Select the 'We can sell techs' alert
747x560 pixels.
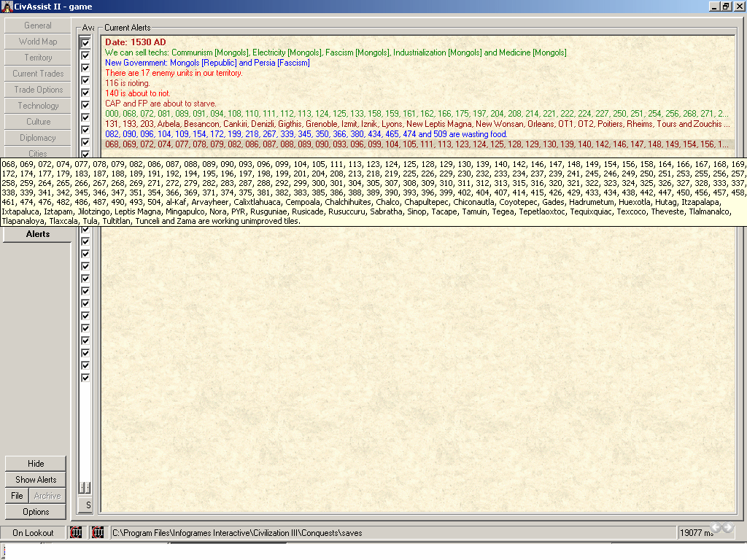[336, 52]
